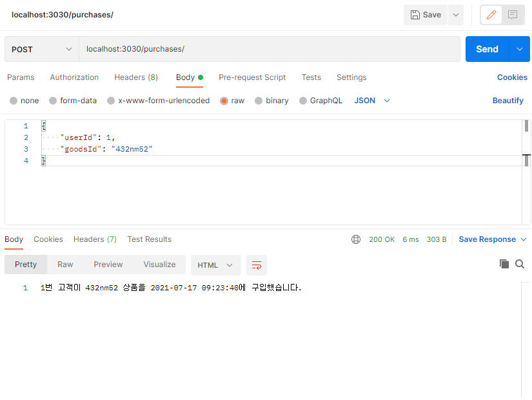532x400 pixels.
Task: Click Save Response
Action: click(488, 239)
